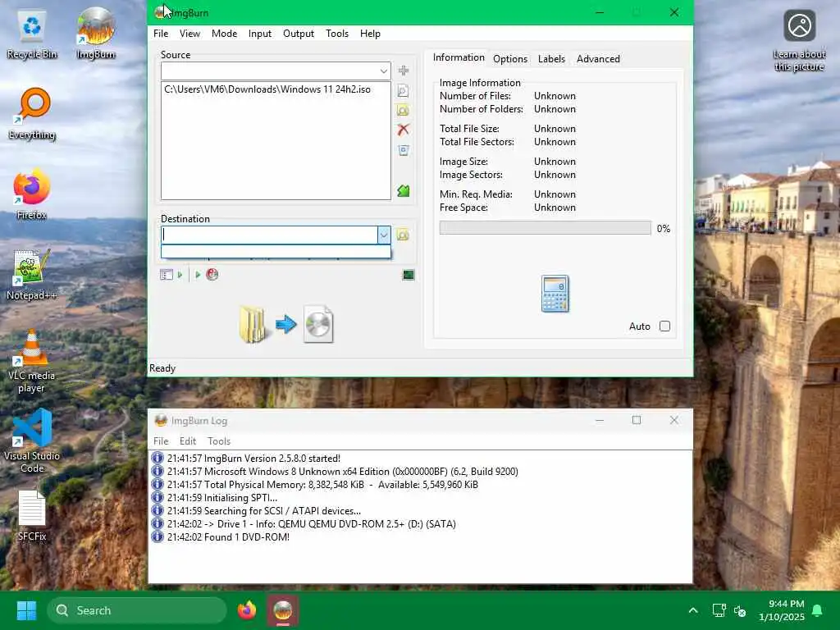Screen dimensions: 840x630
Task: Click the ImgBurn taskbar button
Action: tap(283, 610)
